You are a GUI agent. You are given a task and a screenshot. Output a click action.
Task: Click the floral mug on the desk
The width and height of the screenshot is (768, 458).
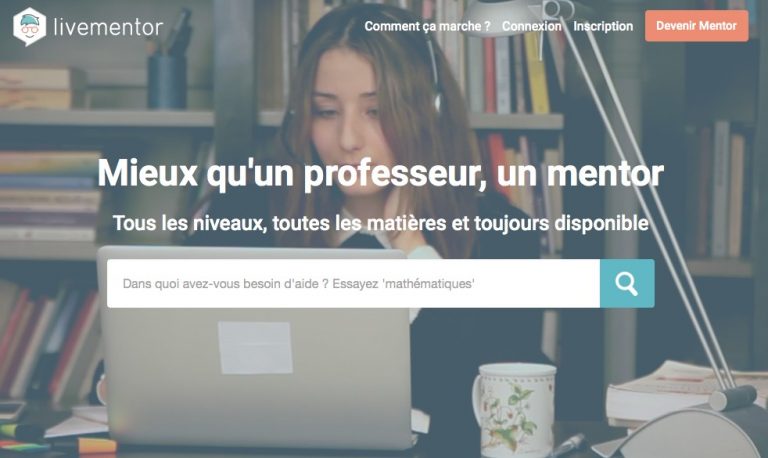514,409
